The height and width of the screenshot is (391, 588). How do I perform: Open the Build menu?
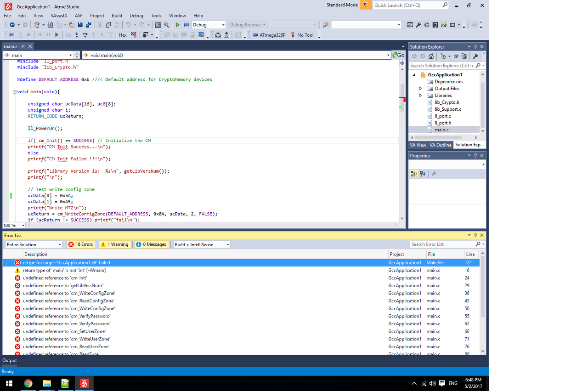point(117,16)
